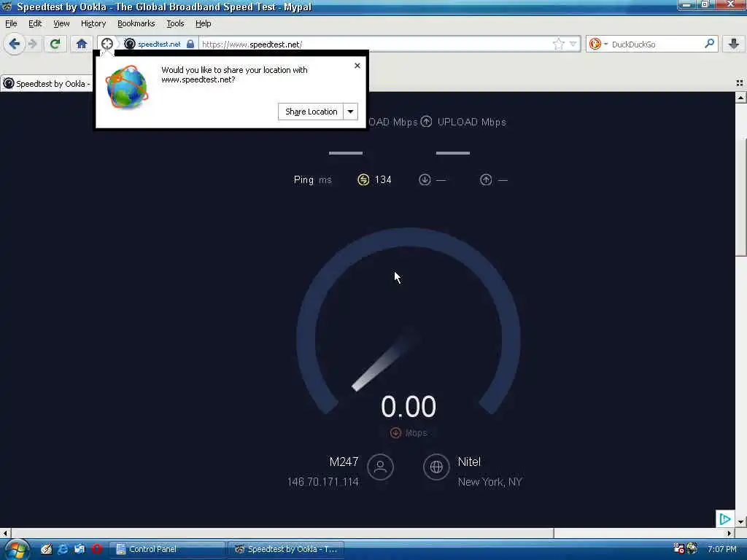Screen dimensions: 747x560
Task: Open the Windows Start button
Action: (x=18, y=550)
